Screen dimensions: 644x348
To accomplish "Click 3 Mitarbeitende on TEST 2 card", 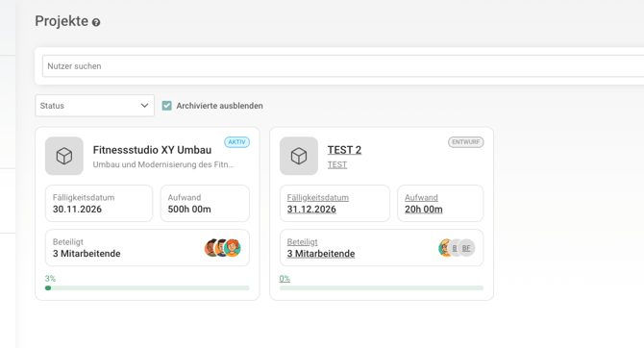I will 321,254.
